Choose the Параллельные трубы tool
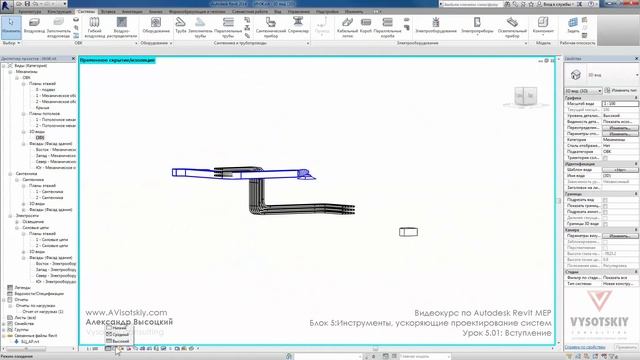Screen dimensions: 640x360 coord(228,27)
